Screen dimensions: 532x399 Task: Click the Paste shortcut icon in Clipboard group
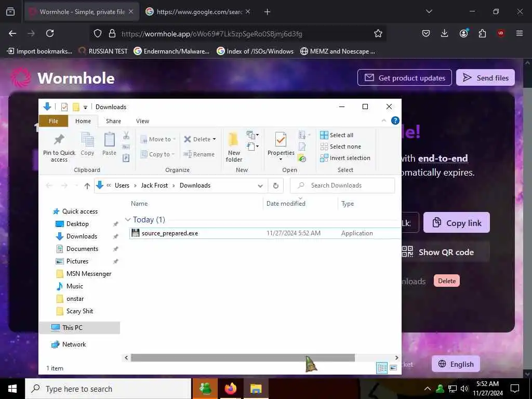pos(126,158)
